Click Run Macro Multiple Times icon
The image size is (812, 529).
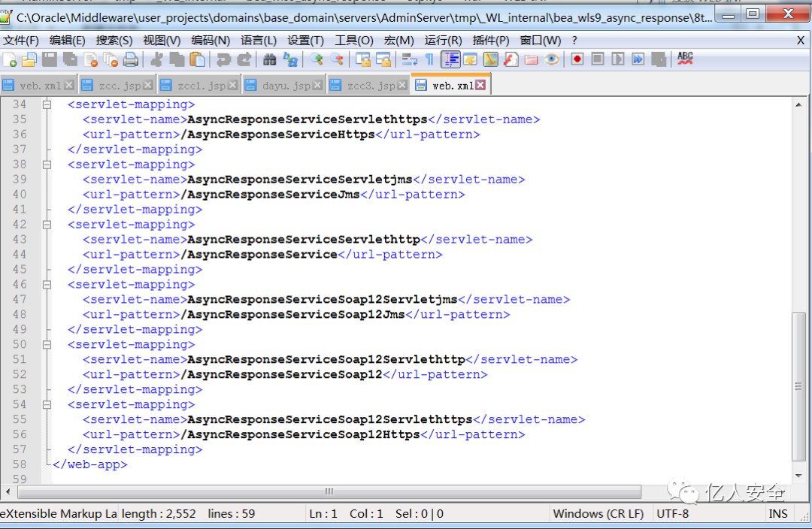(638, 59)
